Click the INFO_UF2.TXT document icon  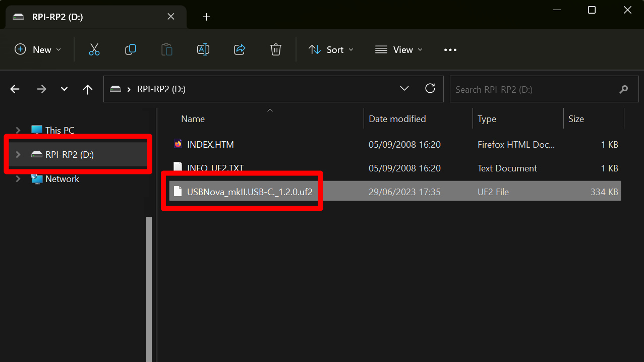click(x=178, y=167)
